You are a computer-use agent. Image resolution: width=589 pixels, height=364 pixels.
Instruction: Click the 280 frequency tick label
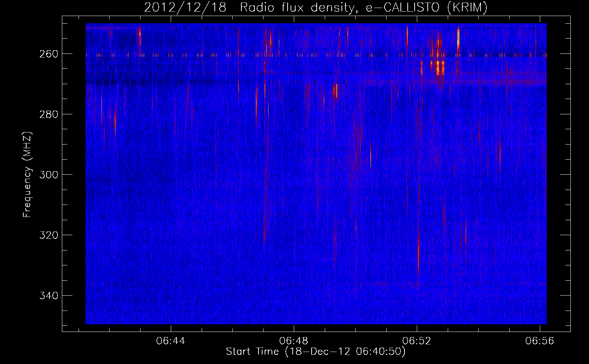(48, 114)
